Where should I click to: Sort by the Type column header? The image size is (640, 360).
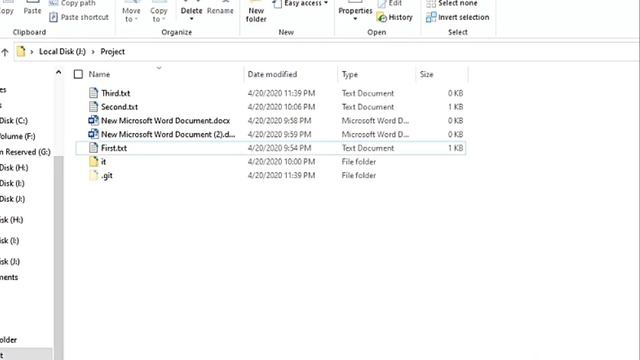[350, 74]
